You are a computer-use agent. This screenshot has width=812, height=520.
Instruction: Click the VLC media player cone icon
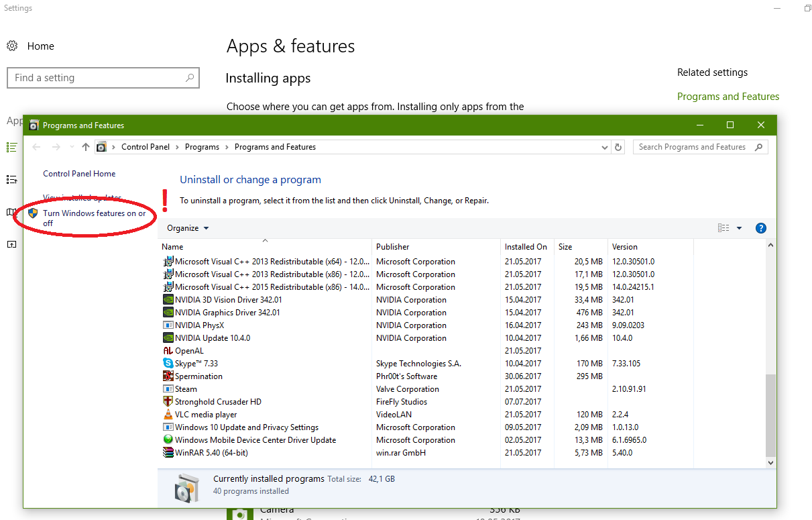168,415
